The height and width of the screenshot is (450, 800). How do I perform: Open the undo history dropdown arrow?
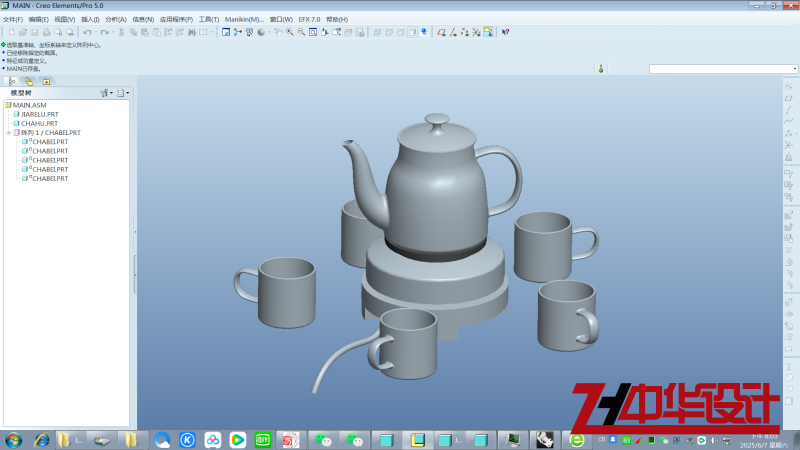95,32
